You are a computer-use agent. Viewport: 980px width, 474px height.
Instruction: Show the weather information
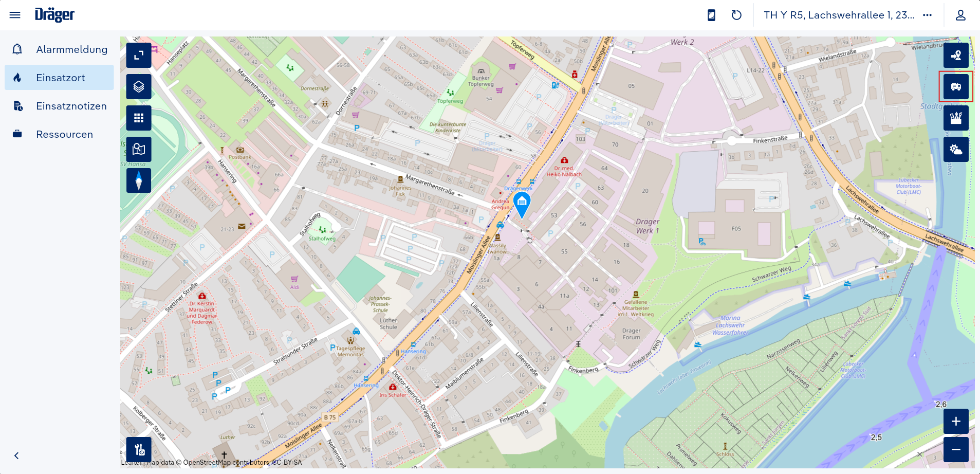point(956,150)
